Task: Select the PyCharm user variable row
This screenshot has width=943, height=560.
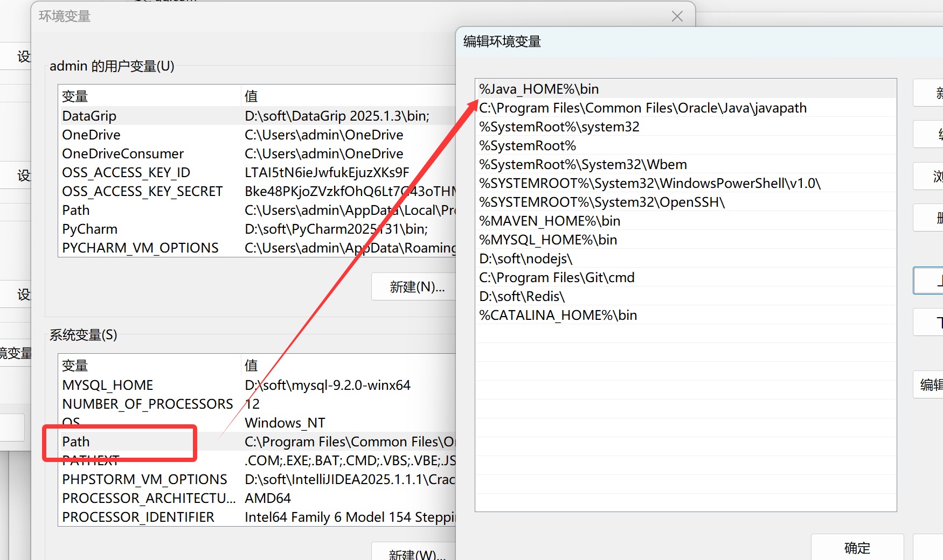Action: [x=90, y=229]
